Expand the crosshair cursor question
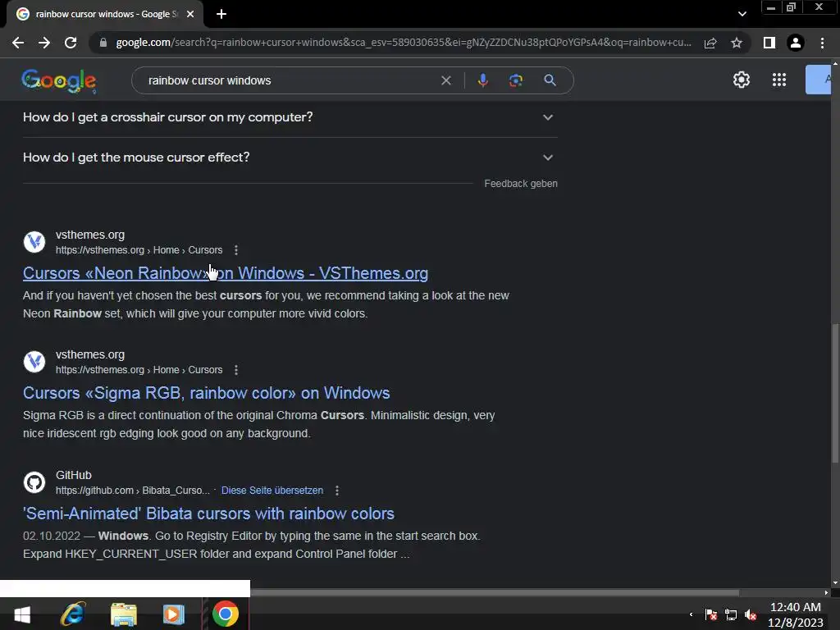This screenshot has height=630, width=840. tap(290, 117)
